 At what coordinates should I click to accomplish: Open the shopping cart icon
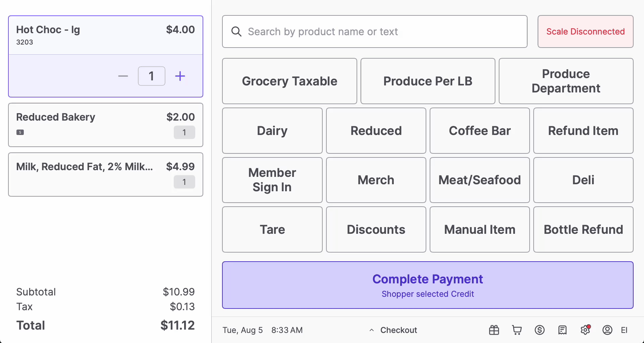(x=517, y=330)
